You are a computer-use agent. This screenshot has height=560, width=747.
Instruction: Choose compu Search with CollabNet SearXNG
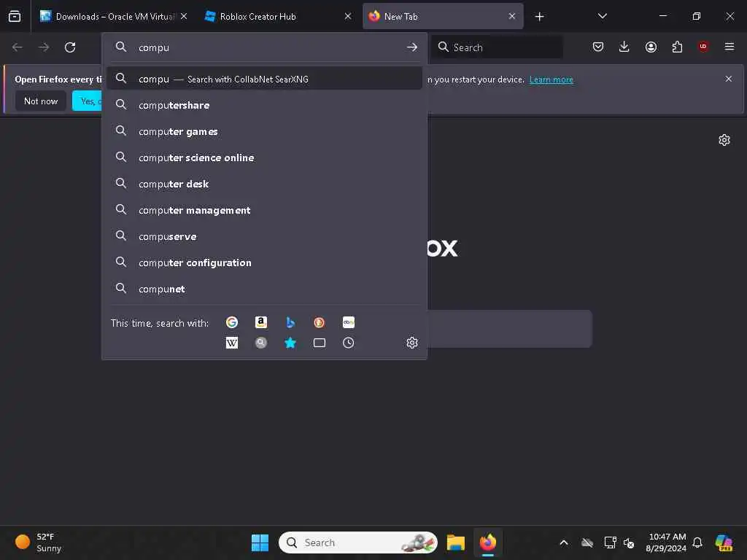(x=264, y=79)
